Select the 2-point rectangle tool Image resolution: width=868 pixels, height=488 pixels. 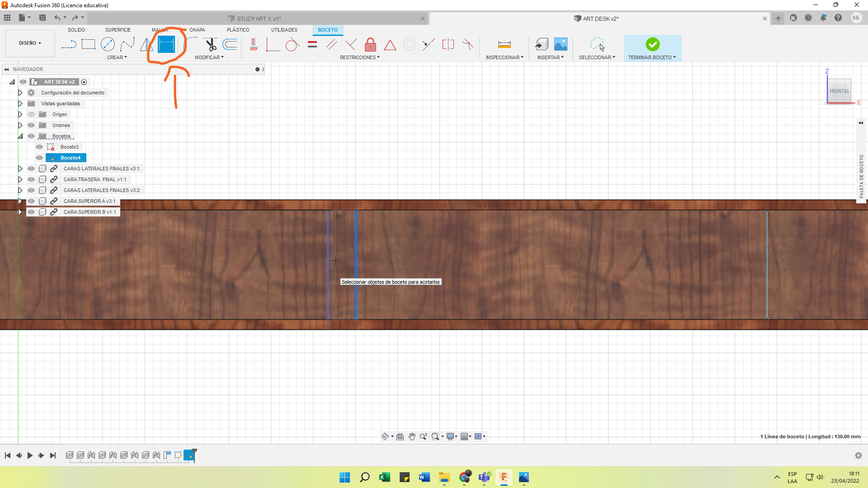coord(88,44)
